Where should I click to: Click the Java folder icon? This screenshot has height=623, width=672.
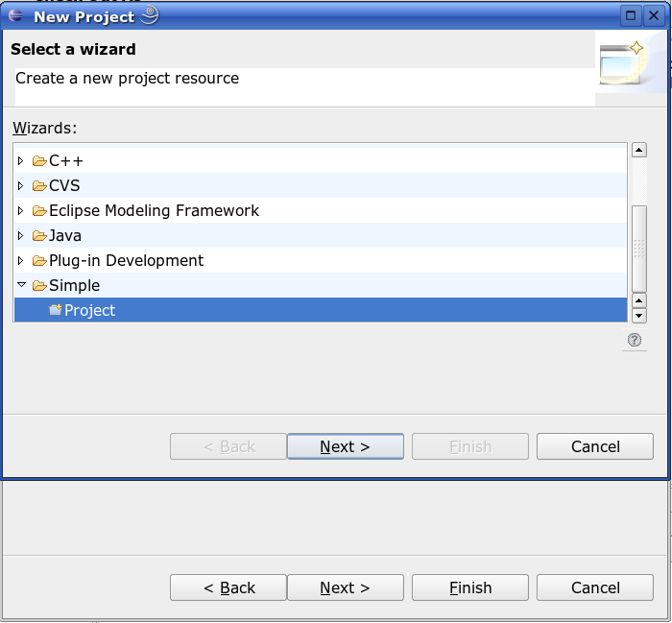[x=39, y=235]
